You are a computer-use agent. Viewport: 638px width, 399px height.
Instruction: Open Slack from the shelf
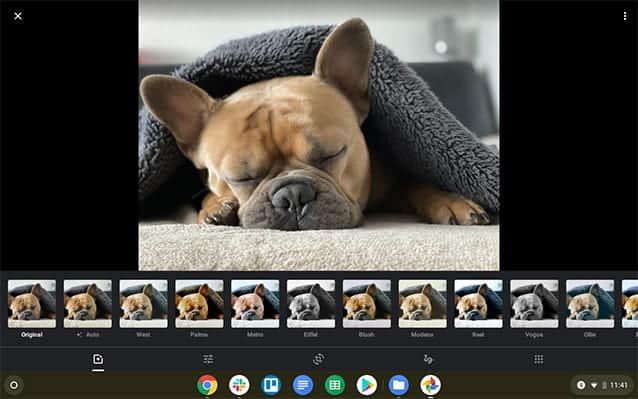239,385
